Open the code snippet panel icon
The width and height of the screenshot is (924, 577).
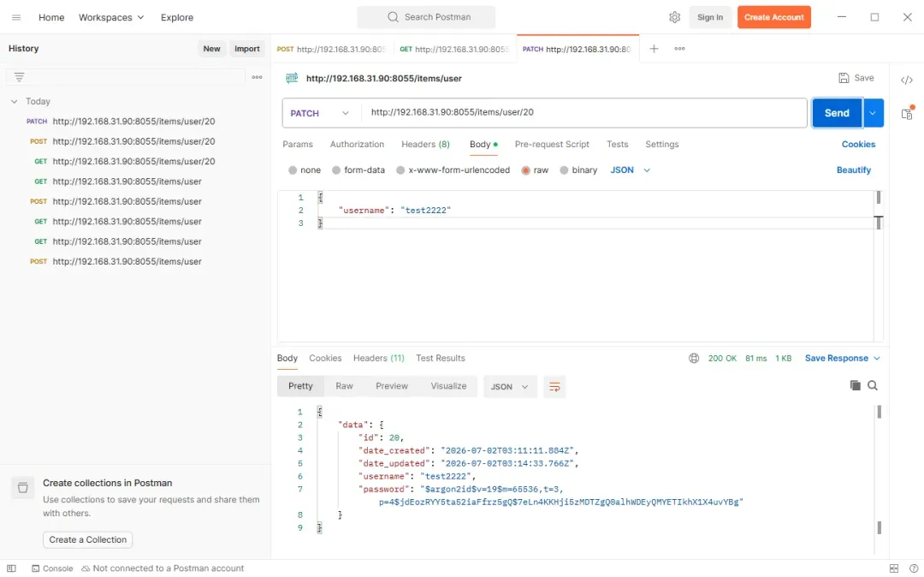pos(906,80)
